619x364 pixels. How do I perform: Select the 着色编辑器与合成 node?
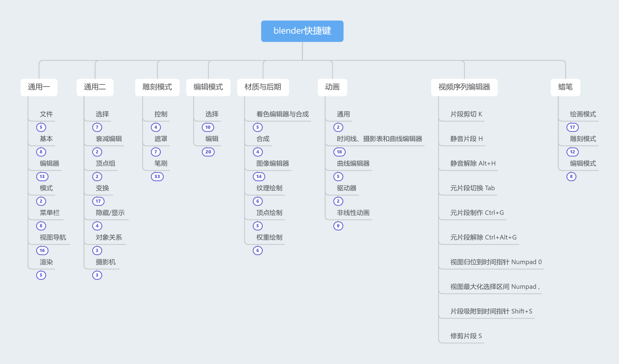(x=282, y=114)
